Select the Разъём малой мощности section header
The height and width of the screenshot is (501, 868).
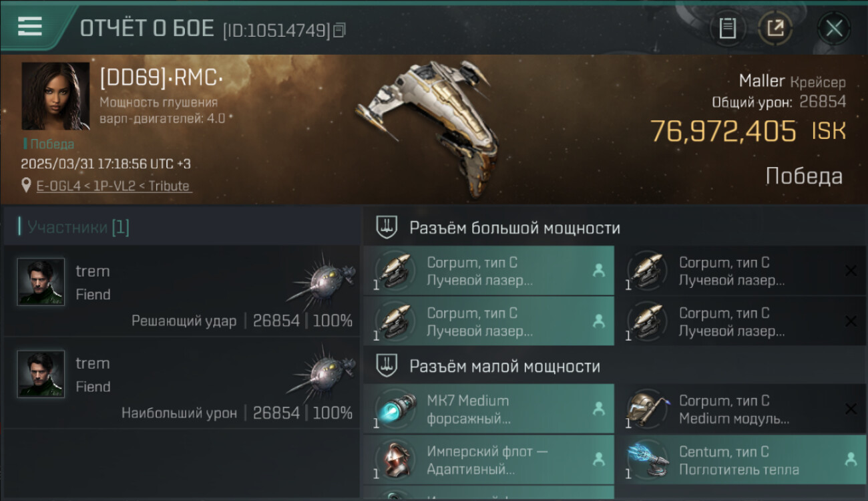(x=505, y=366)
